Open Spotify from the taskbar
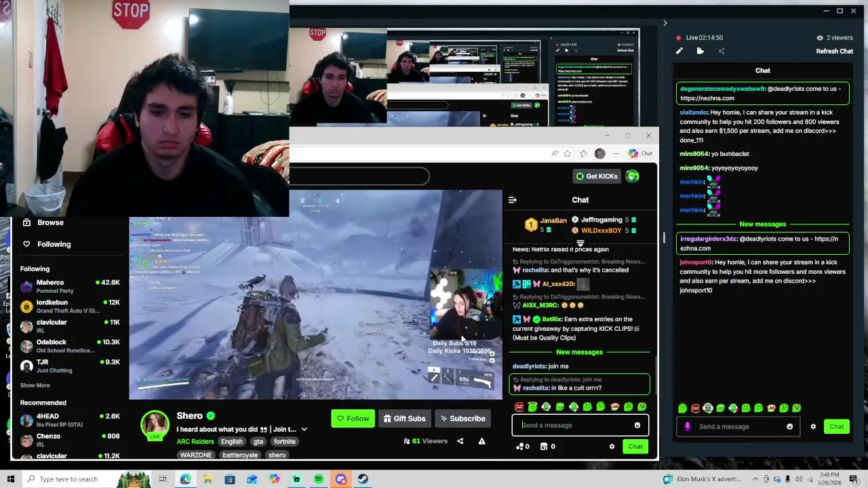The image size is (868, 488). coord(319,479)
